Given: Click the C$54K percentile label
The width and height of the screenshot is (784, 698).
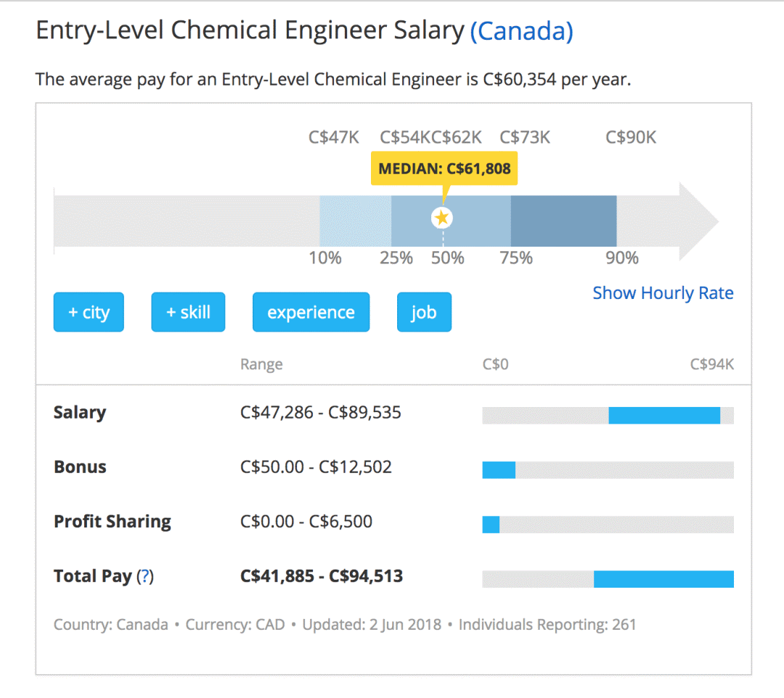Looking at the screenshot, I should pos(405,137).
